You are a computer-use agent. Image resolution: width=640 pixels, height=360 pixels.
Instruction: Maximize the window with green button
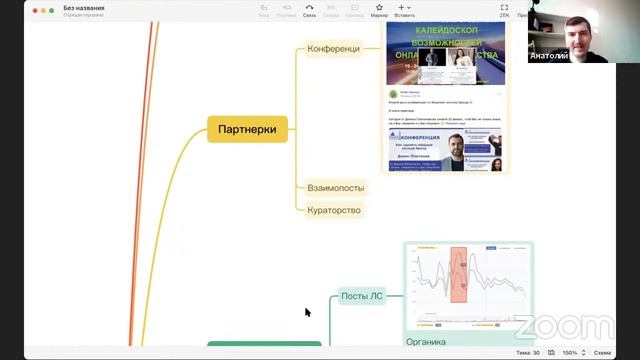tap(51, 11)
